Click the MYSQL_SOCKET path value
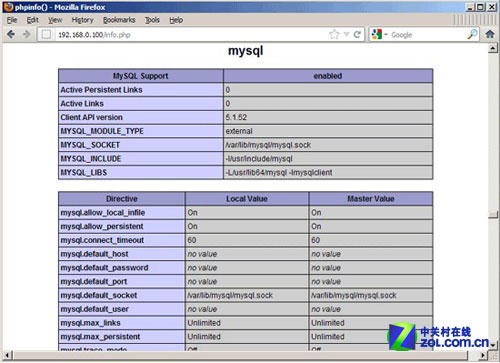500x363 pixels. [268, 145]
